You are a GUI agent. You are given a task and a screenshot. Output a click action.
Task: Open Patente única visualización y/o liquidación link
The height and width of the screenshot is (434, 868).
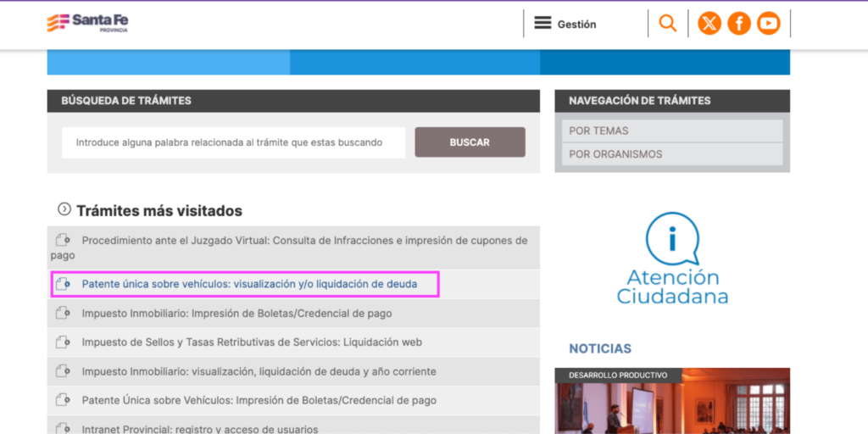tap(250, 284)
